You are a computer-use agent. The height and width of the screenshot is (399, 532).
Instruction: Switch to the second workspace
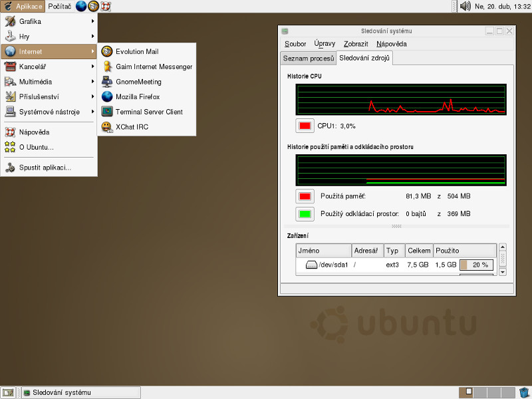pos(480,392)
